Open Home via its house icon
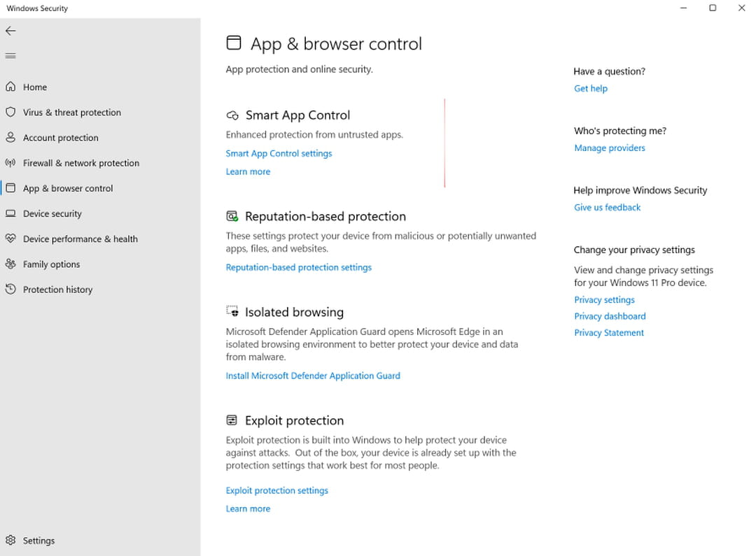Image resolution: width=756 pixels, height=556 pixels. tap(10, 87)
